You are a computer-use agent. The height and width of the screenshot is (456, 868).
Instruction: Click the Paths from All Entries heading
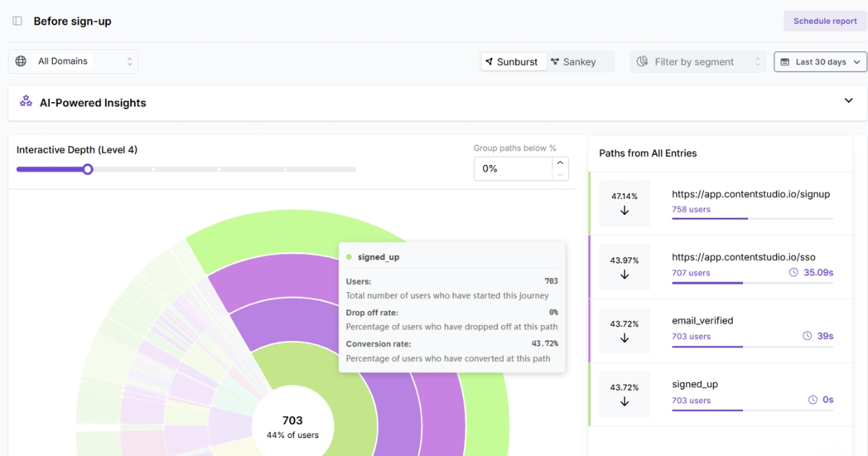[x=648, y=153]
